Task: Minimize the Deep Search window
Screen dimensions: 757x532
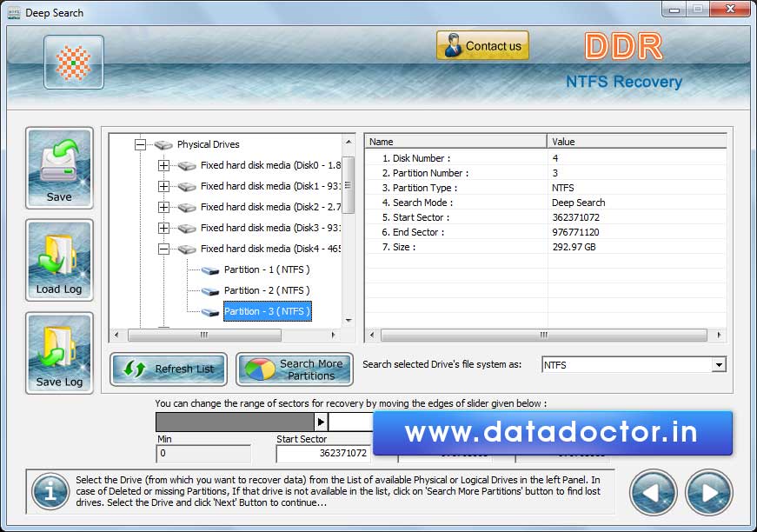Action: pyautogui.click(x=674, y=10)
